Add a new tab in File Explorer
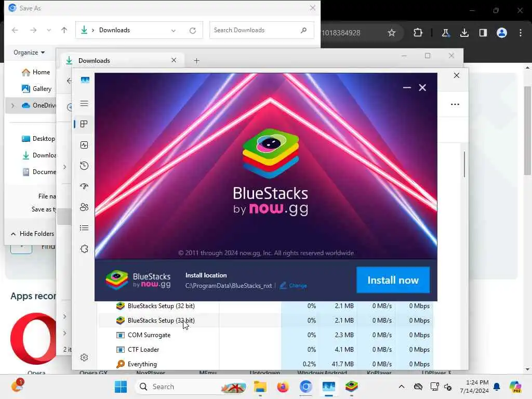The width and height of the screenshot is (532, 399). [196, 61]
